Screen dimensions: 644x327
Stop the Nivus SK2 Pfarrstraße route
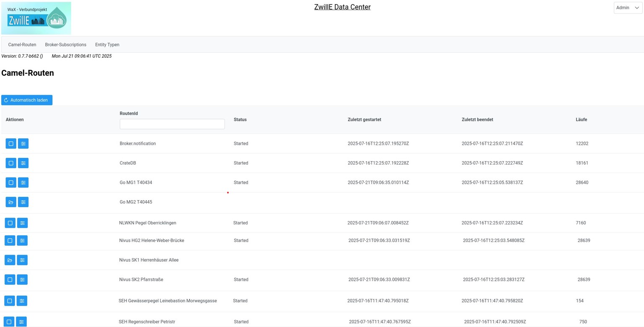(x=10, y=279)
